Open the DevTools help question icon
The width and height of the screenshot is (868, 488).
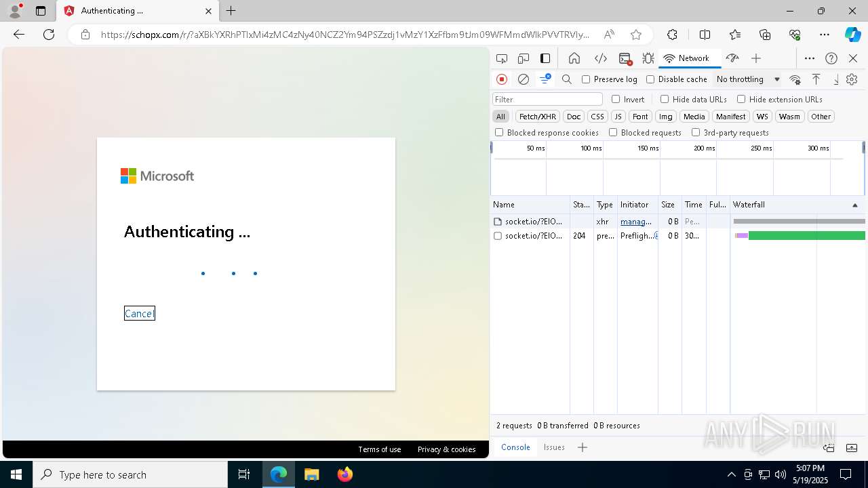coord(831,58)
